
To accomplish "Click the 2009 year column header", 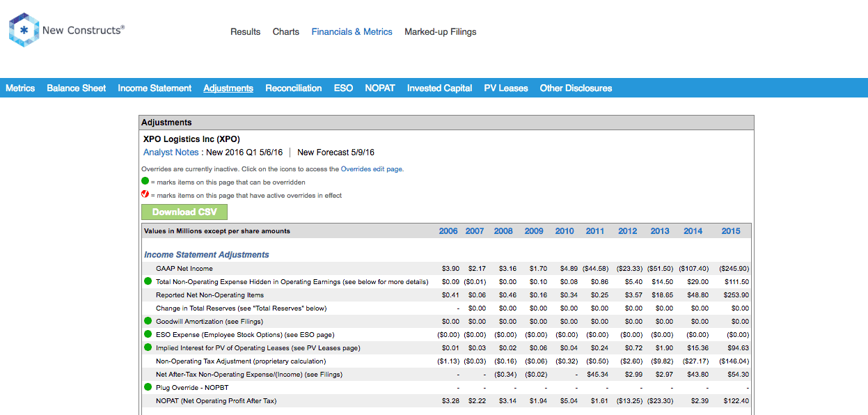I will 534,231.
